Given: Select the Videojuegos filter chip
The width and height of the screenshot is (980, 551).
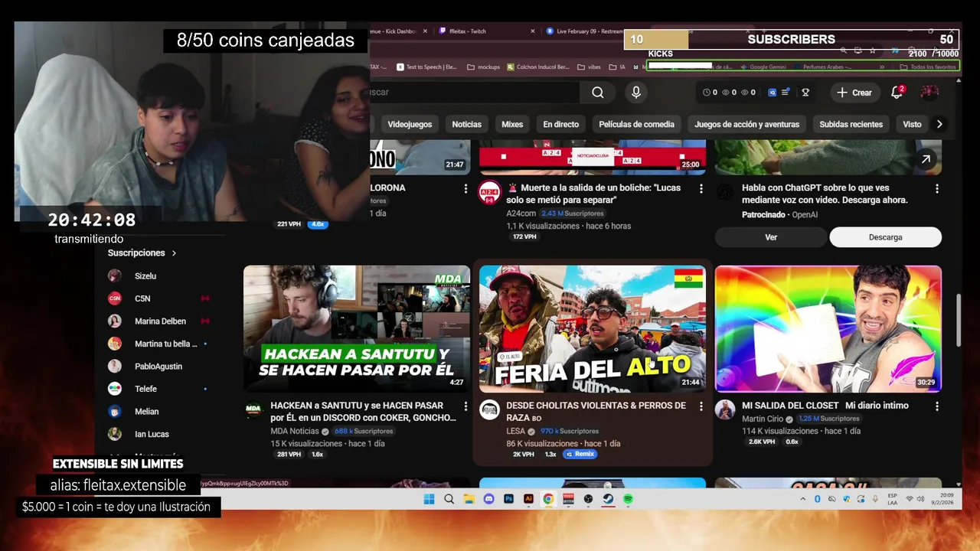Looking at the screenshot, I should click(409, 124).
